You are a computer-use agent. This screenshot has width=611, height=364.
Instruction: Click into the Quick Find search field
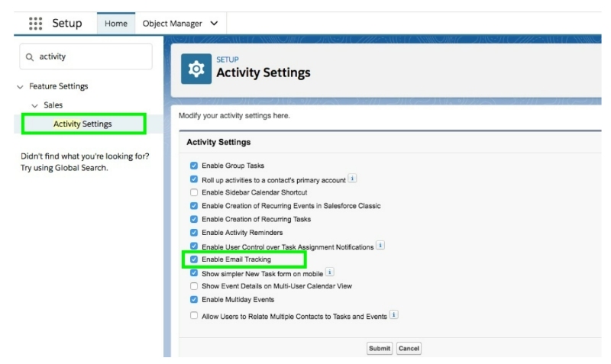(x=92, y=56)
